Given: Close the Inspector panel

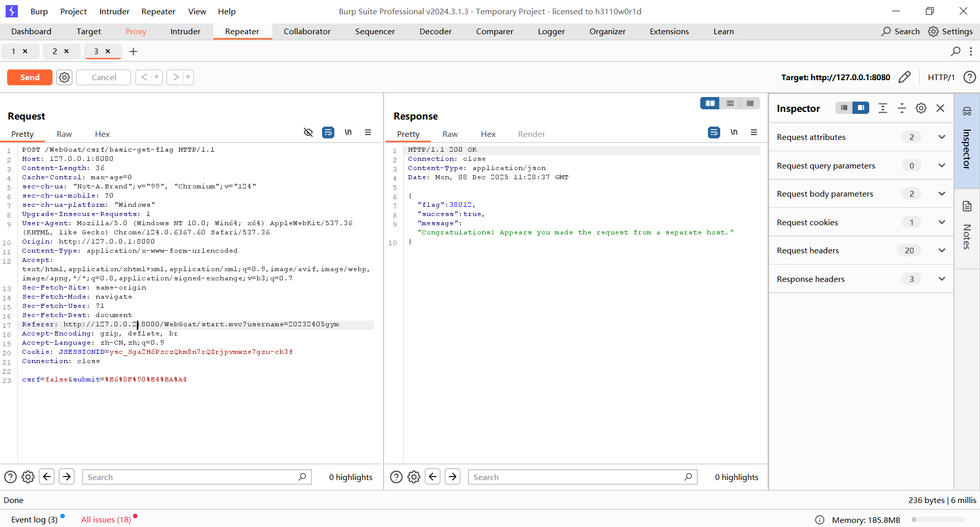Looking at the screenshot, I should [940, 108].
